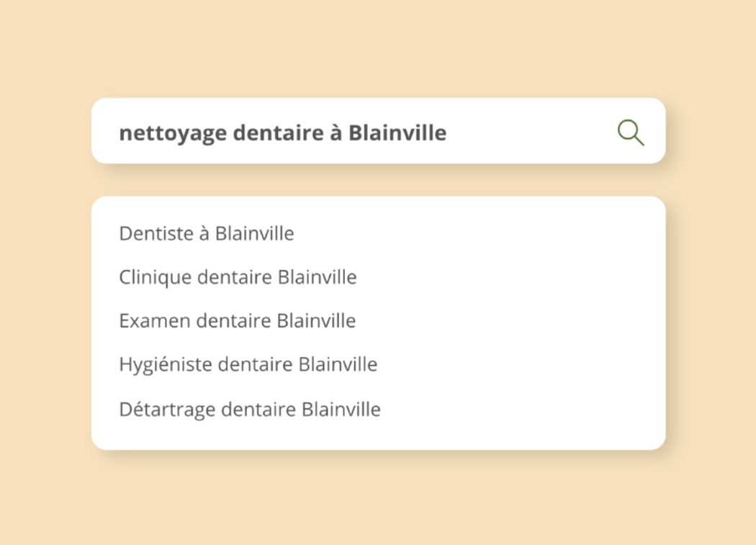Click inside the search input field
The width and height of the screenshot is (756, 545).
click(378, 131)
